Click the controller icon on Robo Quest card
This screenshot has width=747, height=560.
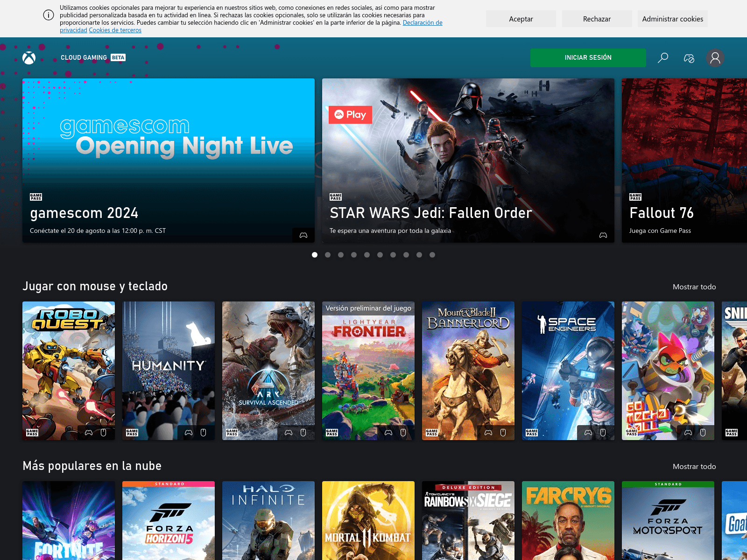pos(89,433)
